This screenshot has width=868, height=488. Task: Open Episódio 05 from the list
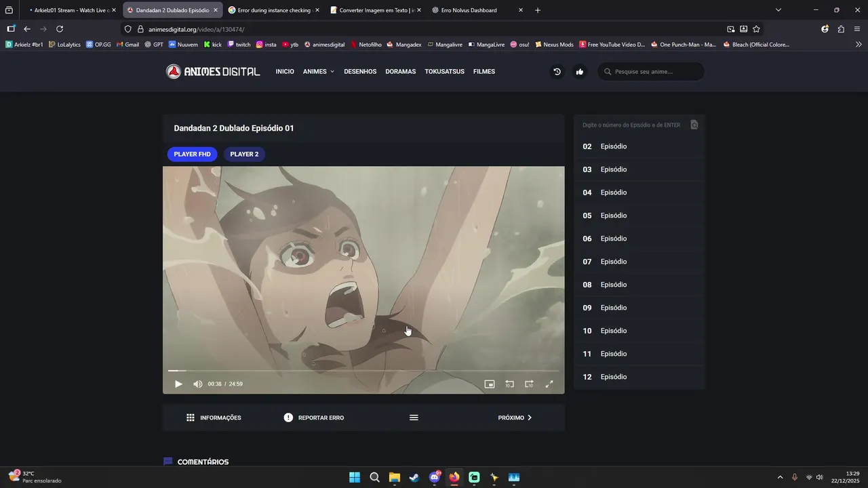click(x=639, y=216)
